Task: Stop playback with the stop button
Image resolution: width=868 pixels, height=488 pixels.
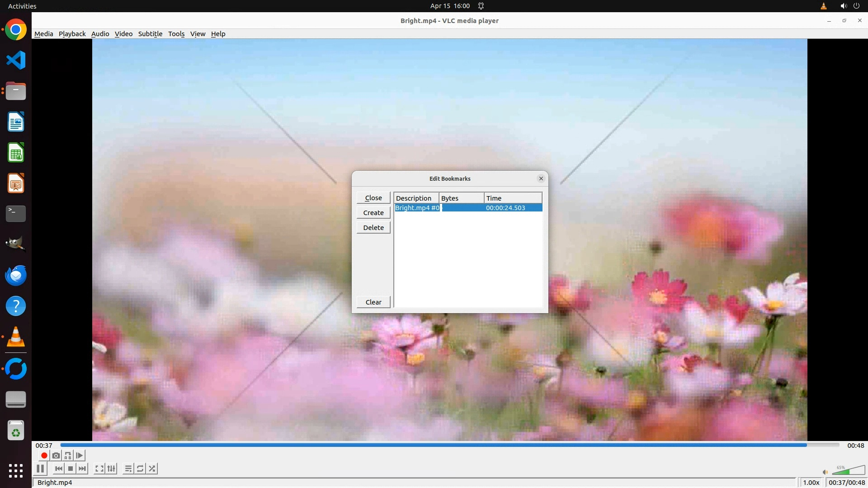Action: point(71,469)
